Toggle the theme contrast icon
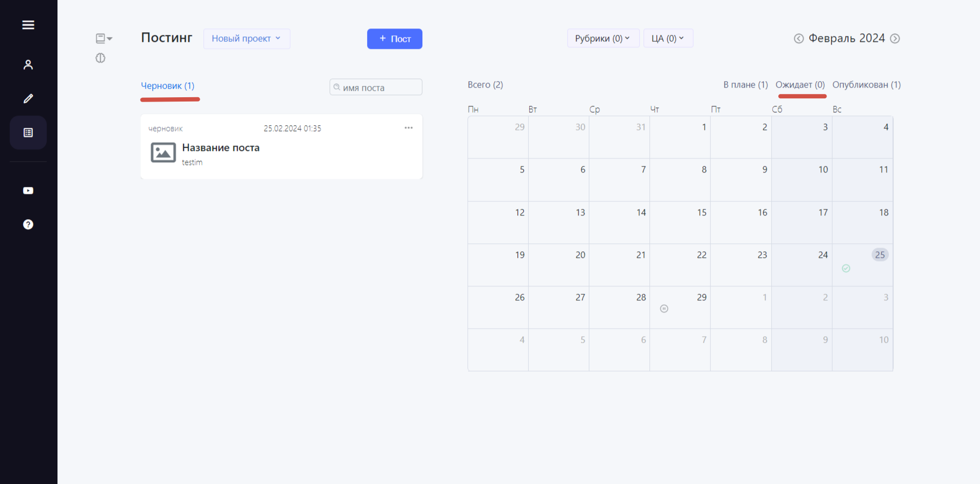 tap(100, 58)
